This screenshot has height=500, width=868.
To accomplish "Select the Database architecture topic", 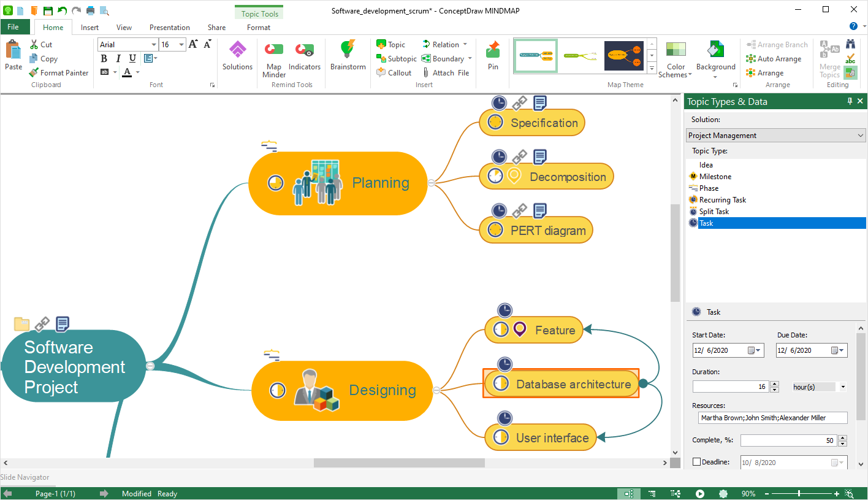I will (x=573, y=384).
